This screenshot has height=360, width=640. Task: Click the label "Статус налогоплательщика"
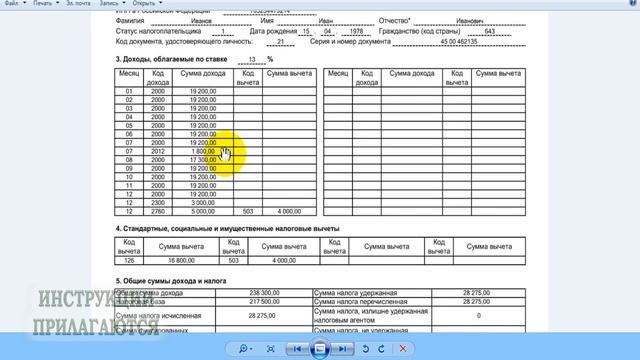[x=158, y=31]
